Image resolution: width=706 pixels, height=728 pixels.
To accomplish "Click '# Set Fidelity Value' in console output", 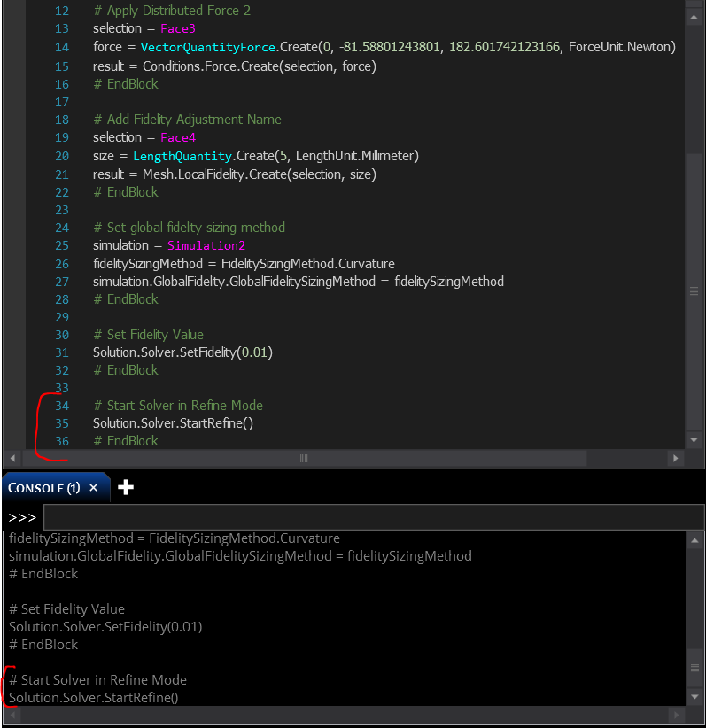I will coord(67,609).
